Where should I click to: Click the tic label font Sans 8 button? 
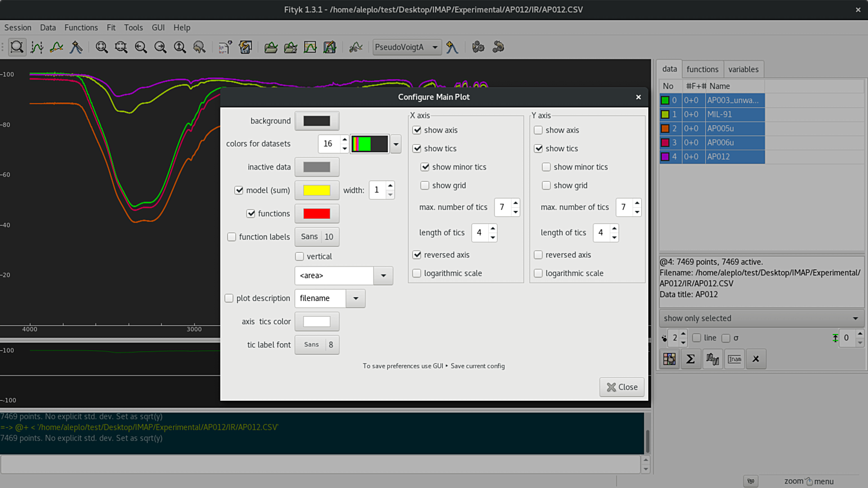[317, 345]
